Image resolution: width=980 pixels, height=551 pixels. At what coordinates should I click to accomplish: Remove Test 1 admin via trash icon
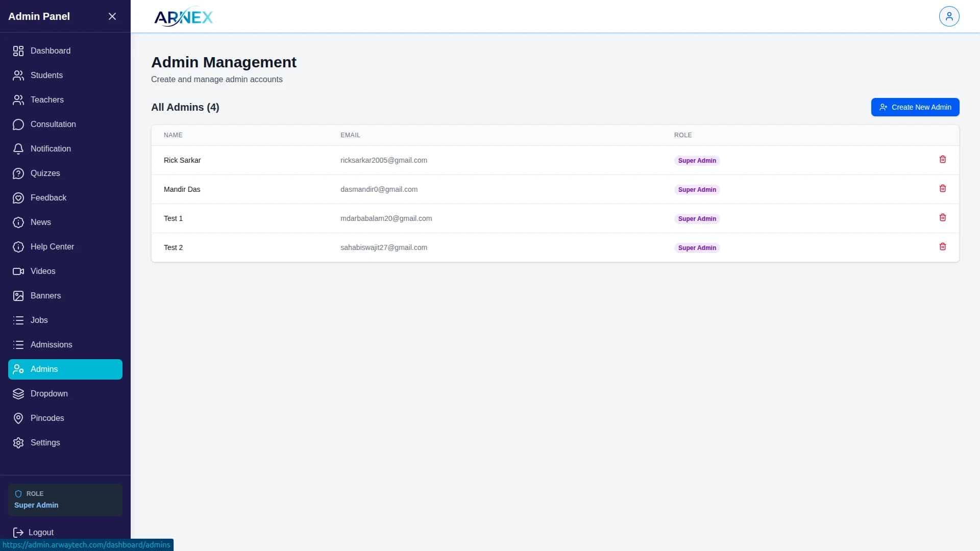[x=942, y=218]
